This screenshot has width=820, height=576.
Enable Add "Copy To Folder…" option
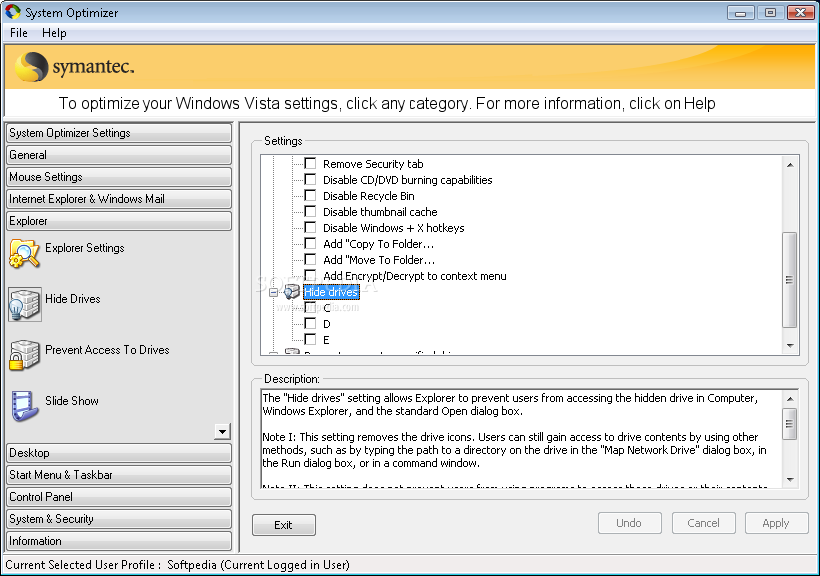(310, 243)
